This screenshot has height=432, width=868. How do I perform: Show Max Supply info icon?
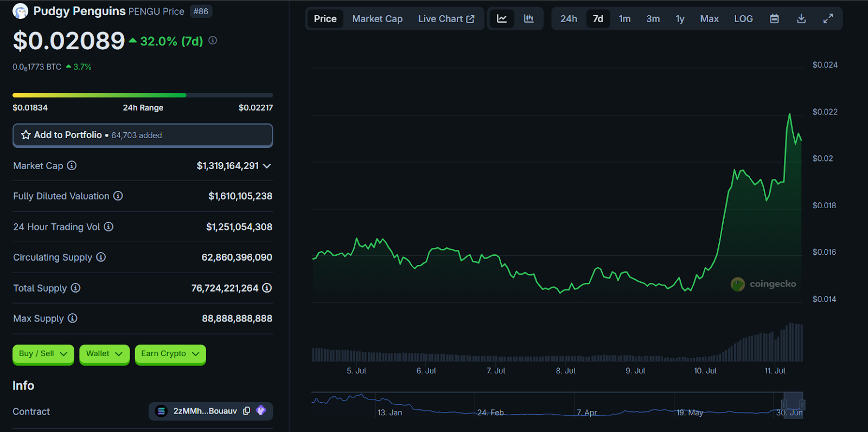tap(72, 318)
